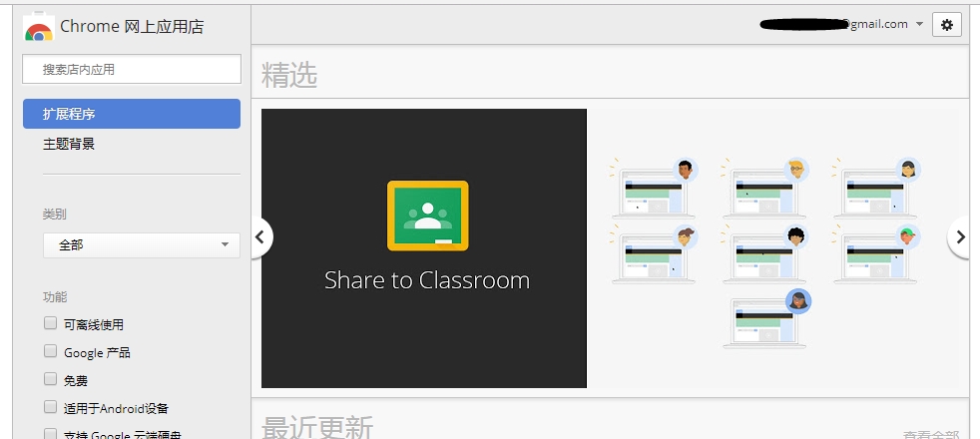The height and width of the screenshot is (439, 980).
Task: Open the gmail account dropdown arrow
Action: pyautogui.click(x=919, y=25)
